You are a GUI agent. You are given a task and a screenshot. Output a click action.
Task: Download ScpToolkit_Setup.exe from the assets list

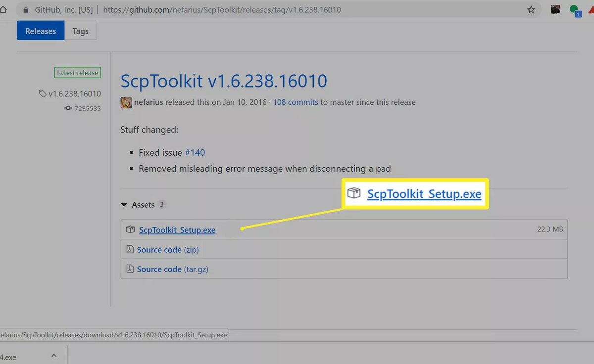177,230
